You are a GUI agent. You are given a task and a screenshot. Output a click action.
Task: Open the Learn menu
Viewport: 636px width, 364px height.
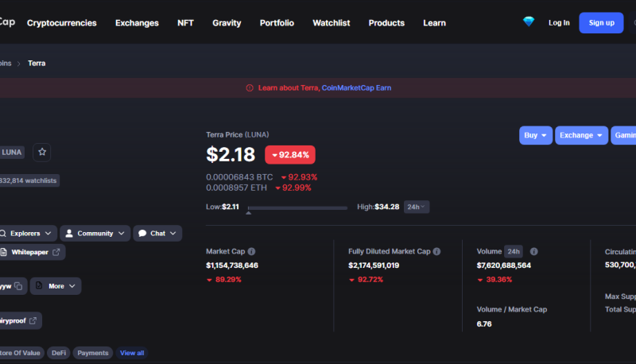[434, 23]
